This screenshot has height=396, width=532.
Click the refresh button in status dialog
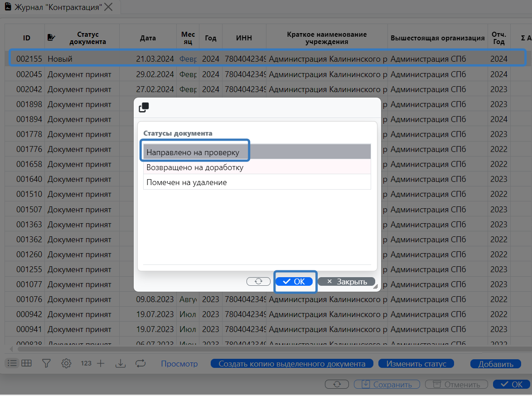(258, 281)
